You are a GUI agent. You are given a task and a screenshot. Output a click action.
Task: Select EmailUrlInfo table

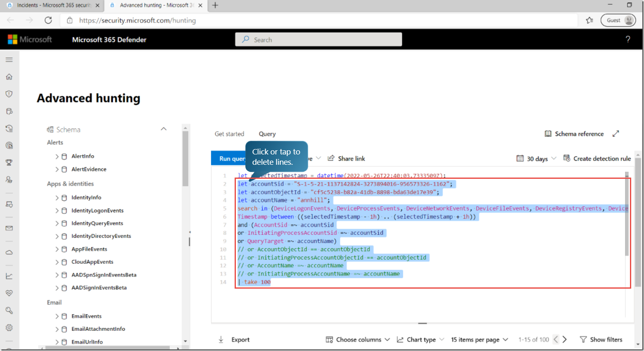[87, 342]
